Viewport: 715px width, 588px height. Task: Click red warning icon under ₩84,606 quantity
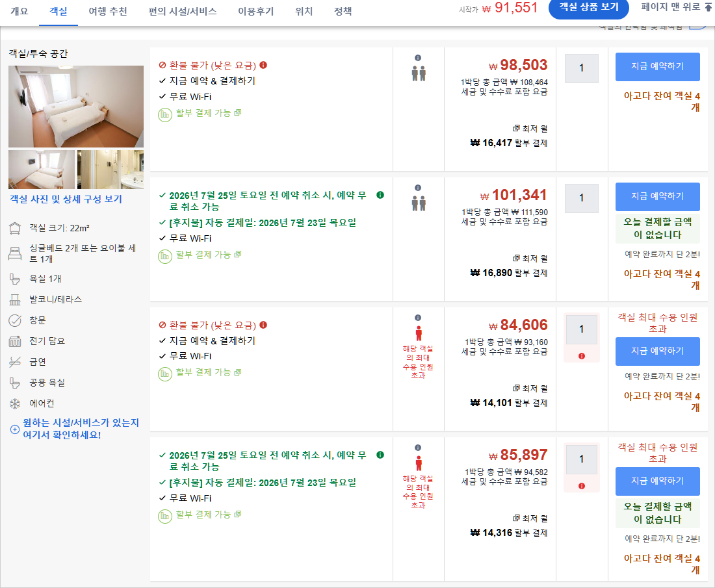[581, 356]
